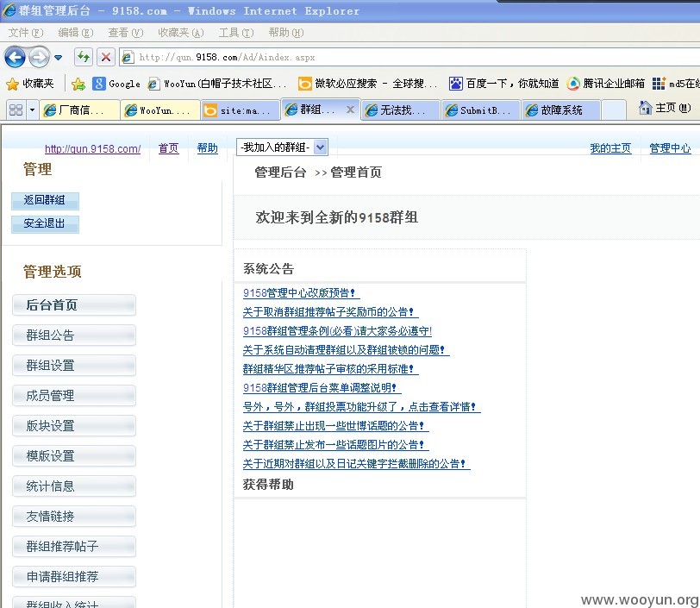700x608 pixels.
Task: Open announcement 关于群组禁止发布一些话题图片的公告
Action: [335, 445]
